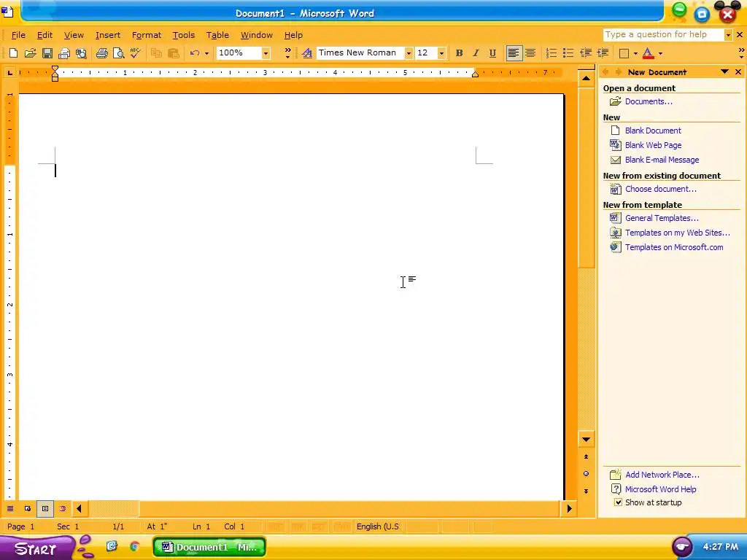The height and width of the screenshot is (560, 747).
Task: Click the Print toolbar icon
Action: (x=101, y=52)
